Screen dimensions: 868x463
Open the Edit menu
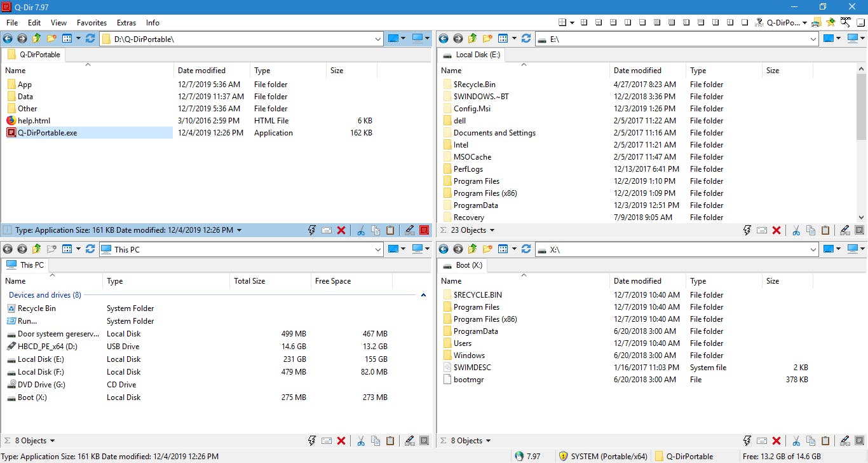[x=34, y=22]
